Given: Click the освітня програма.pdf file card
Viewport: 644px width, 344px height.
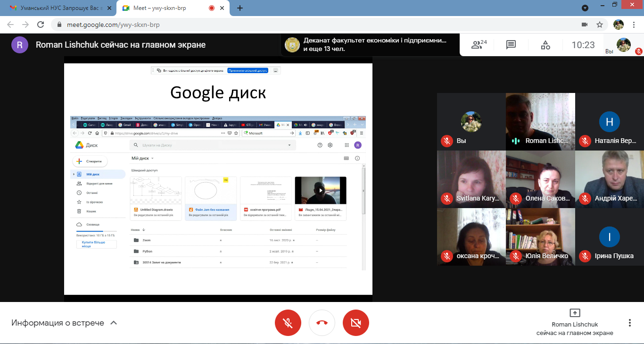Looking at the screenshot, I should pos(266,198).
